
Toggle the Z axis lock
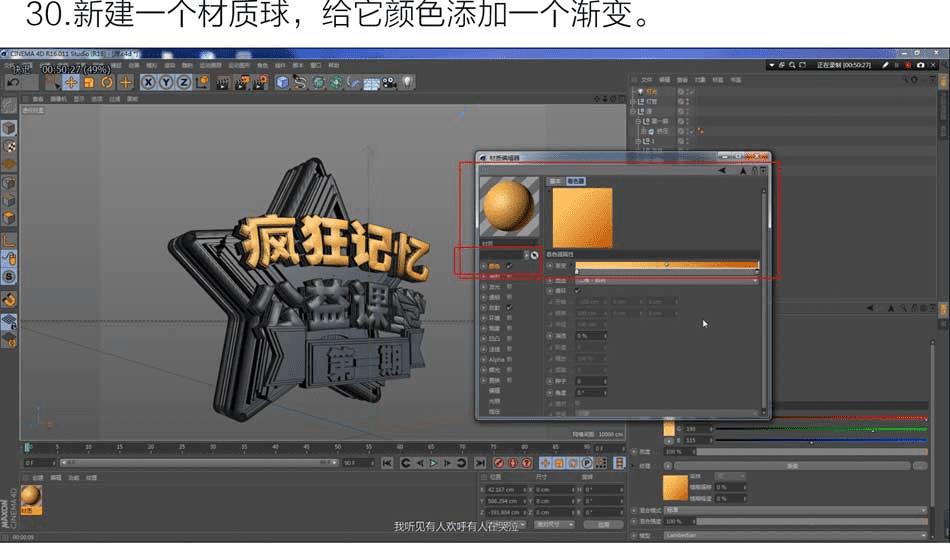[184, 82]
